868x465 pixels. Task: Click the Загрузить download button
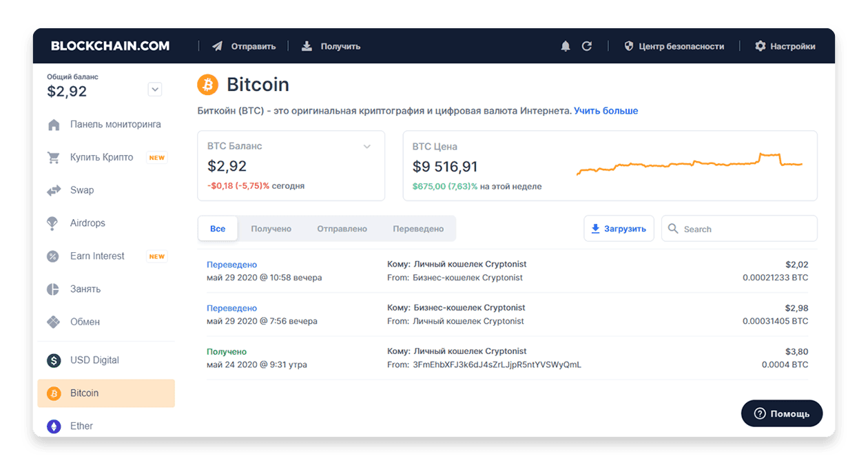[619, 229]
